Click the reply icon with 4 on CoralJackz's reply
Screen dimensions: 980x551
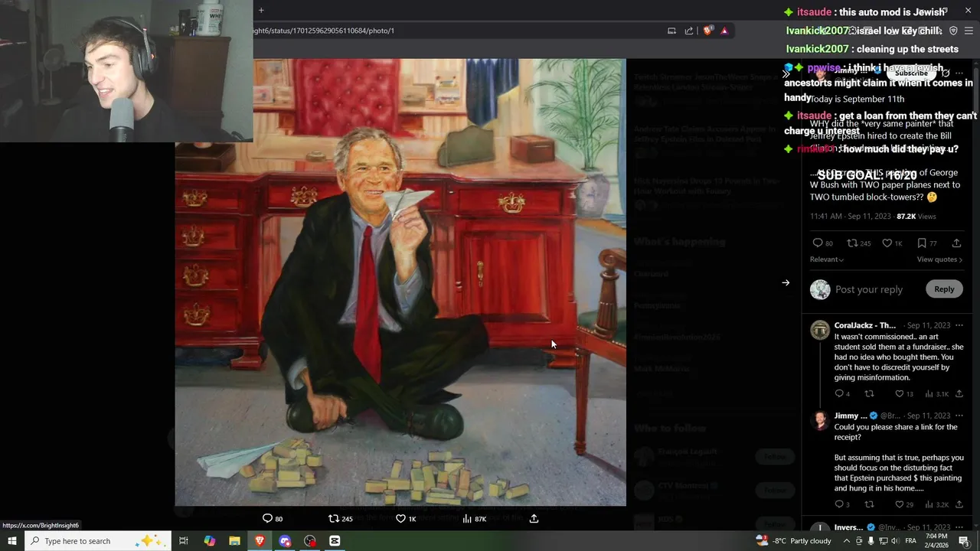click(x=839, y=394)
